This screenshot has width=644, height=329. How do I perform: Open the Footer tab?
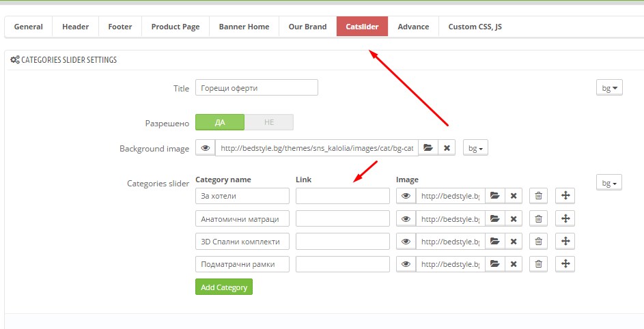pos(120,27)
